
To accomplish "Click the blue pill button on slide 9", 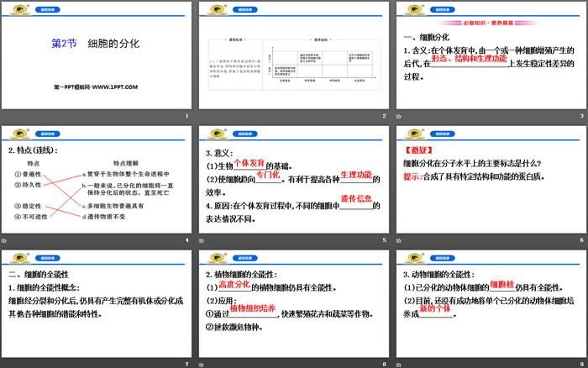I will [443, 258].
